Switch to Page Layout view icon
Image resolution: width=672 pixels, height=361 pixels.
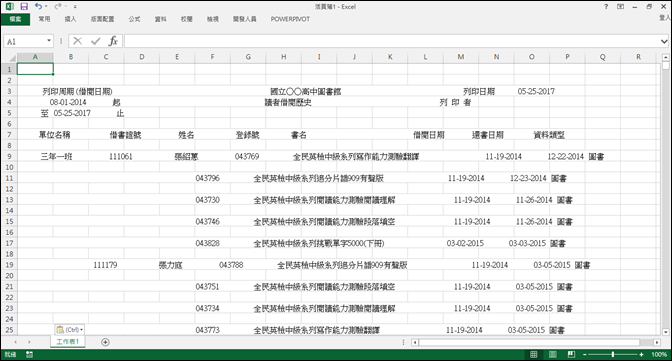tap(553, 355)
